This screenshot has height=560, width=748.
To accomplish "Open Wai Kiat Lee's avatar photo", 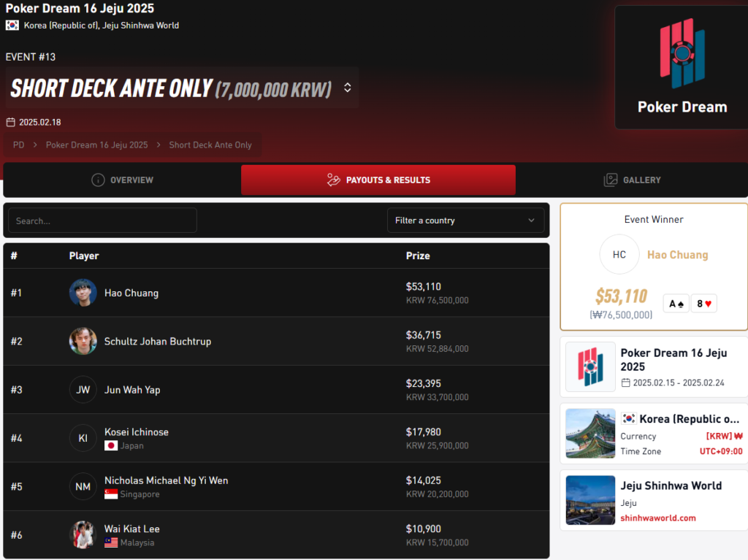I will pos(83,534).
